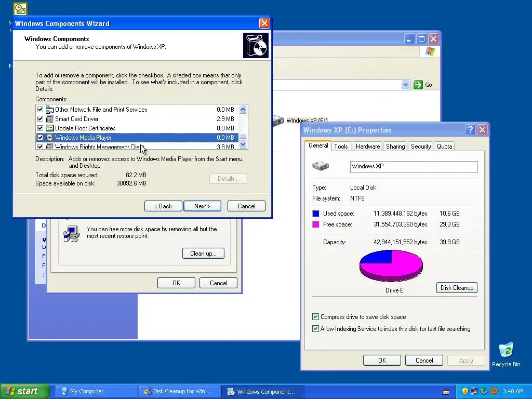
Task: Click Back in Windows Components Wizard
Action: (x=163, y=206)
